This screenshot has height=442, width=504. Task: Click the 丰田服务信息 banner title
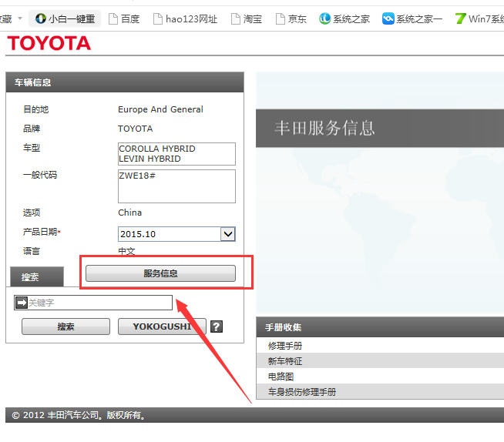point(324,128)
